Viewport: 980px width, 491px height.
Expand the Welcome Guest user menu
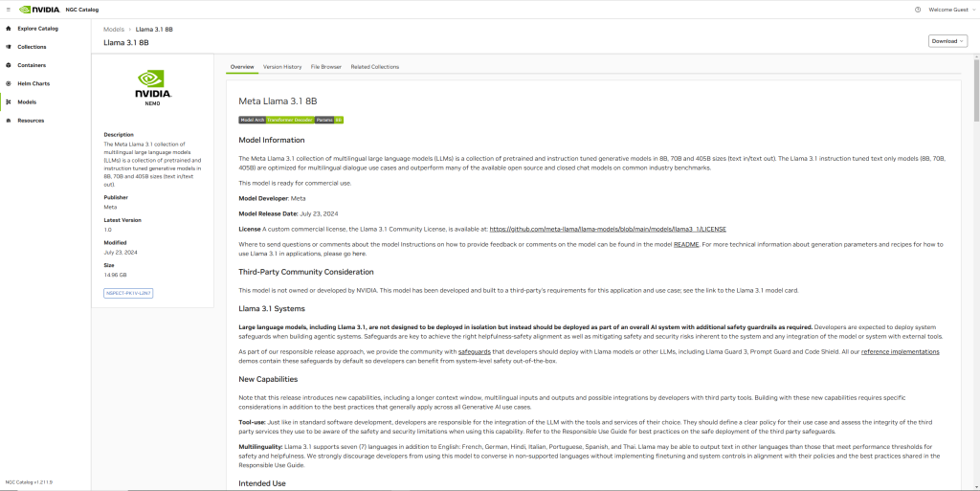pos(951,9)
